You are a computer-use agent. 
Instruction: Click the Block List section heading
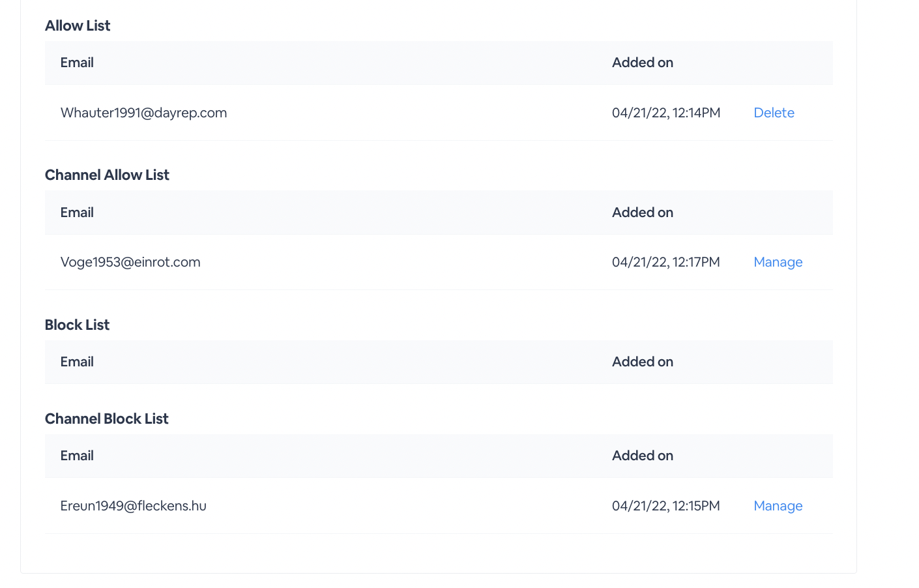pyautogui.click(x=77, y=325)
